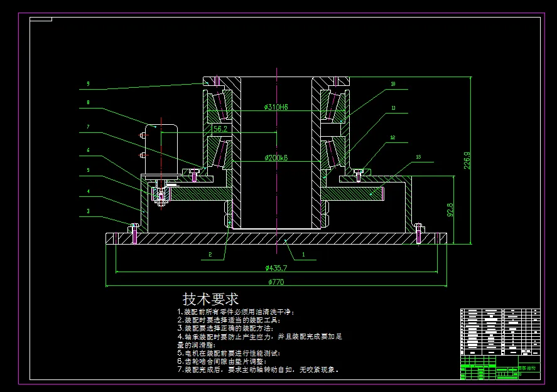Click the ø770 base diameter dimension
This screenshot has width=557, height=392.
click(276, 282)
